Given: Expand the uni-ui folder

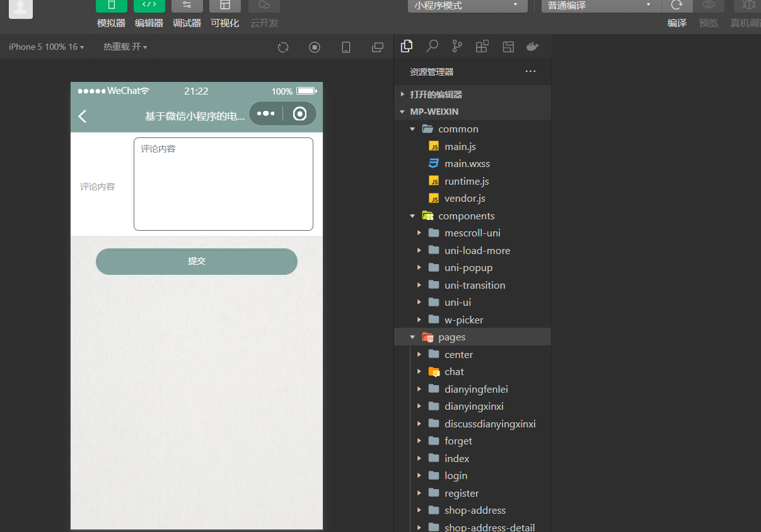Looking at the screenshot, I should click(x=473, y=303).
